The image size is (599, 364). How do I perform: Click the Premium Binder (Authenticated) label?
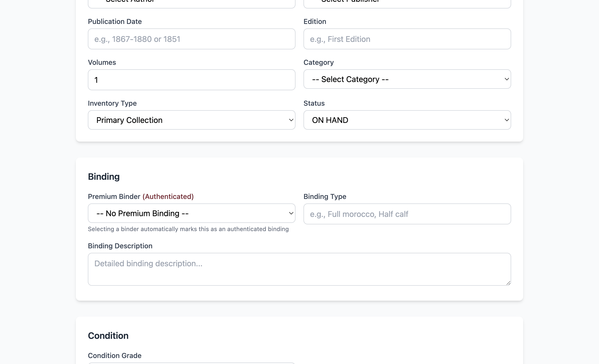pos(141,197)
